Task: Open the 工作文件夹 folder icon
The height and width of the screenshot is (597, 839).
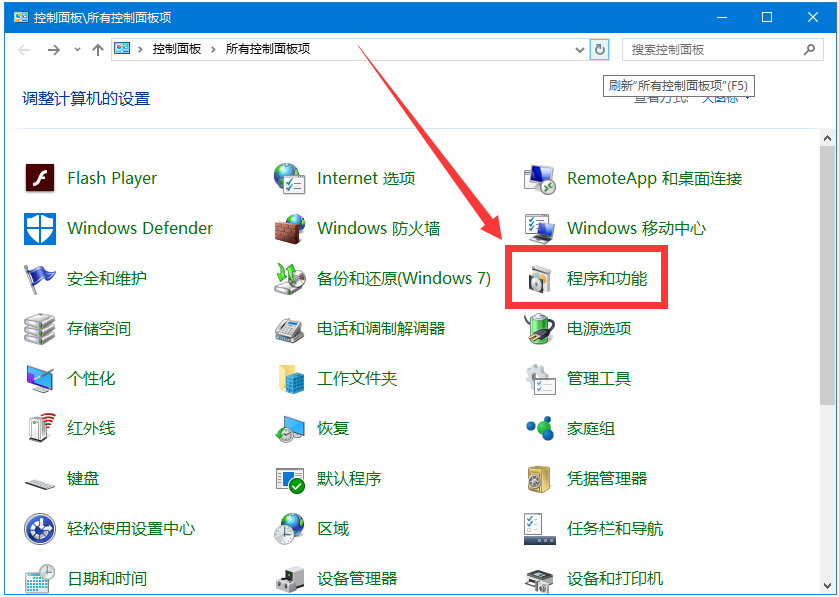Action: pos(292,379)
